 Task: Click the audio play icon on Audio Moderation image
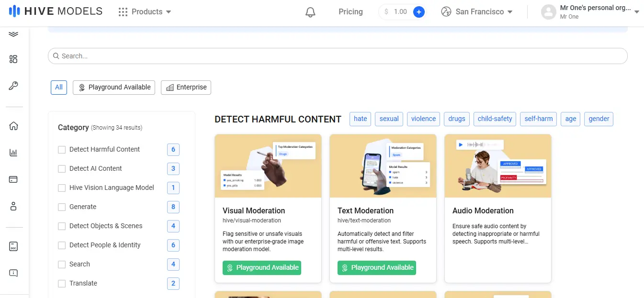point(460,144)
